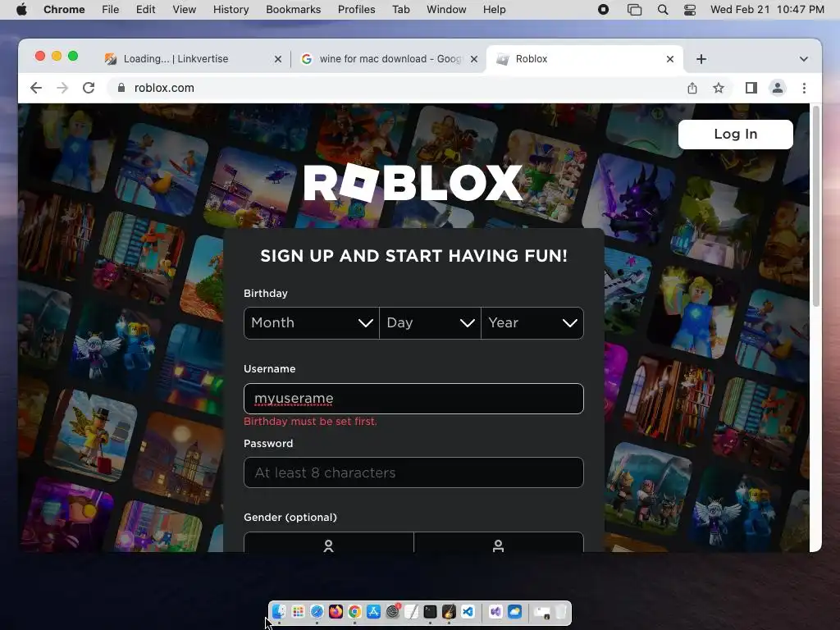The height and width of the screenshot is (630, 840).
Task: Click the 'Birthday must be set first.' error text
Action: [x=310, y=422]
